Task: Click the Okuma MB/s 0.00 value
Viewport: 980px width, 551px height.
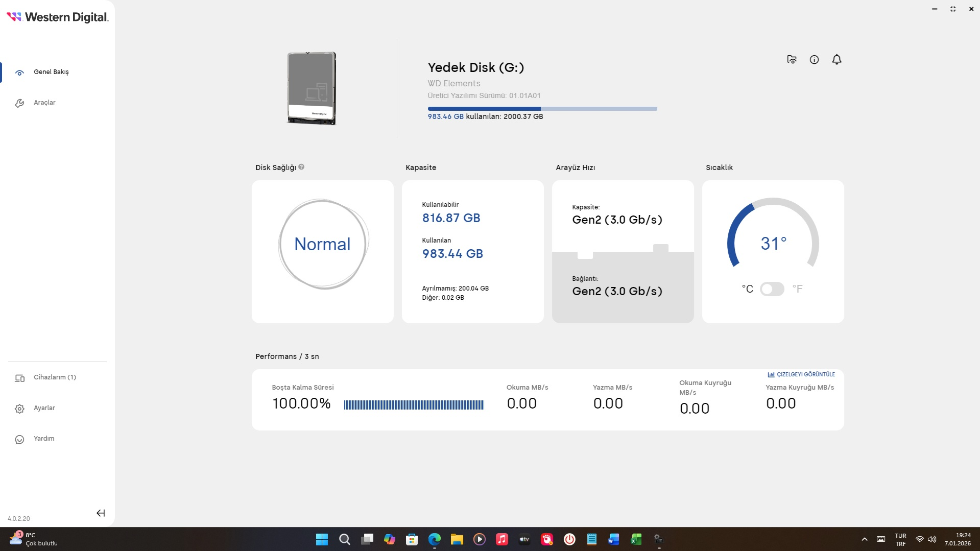Action: [x=521, y=403]
